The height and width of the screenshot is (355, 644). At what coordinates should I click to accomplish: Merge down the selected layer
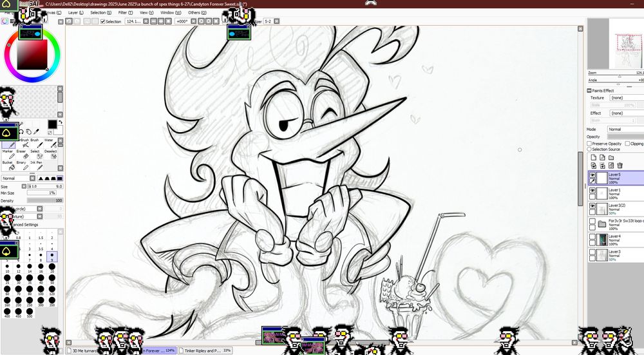point(602,166)
